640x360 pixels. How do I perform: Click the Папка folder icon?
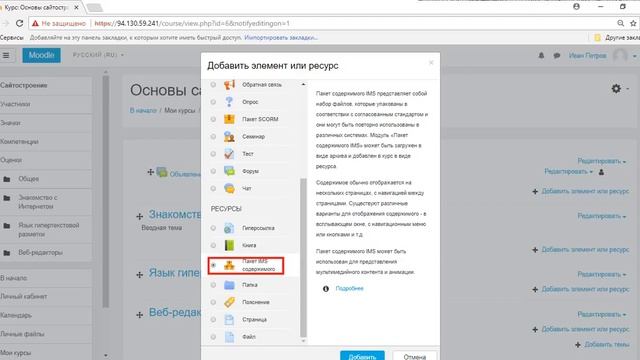[x=229, y=285]
